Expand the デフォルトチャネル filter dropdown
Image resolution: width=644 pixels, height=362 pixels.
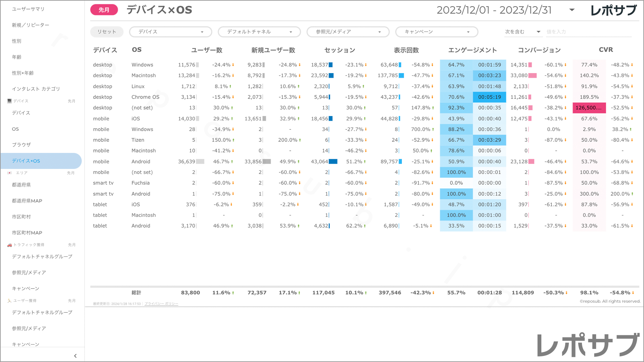pyautogui.click(x=259, y=32)
